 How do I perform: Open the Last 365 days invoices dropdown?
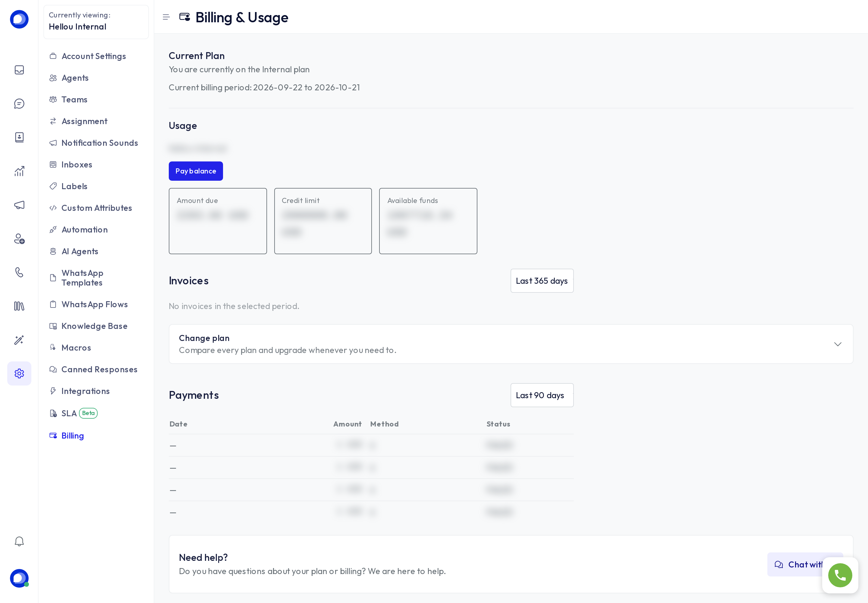click(542, 281)
